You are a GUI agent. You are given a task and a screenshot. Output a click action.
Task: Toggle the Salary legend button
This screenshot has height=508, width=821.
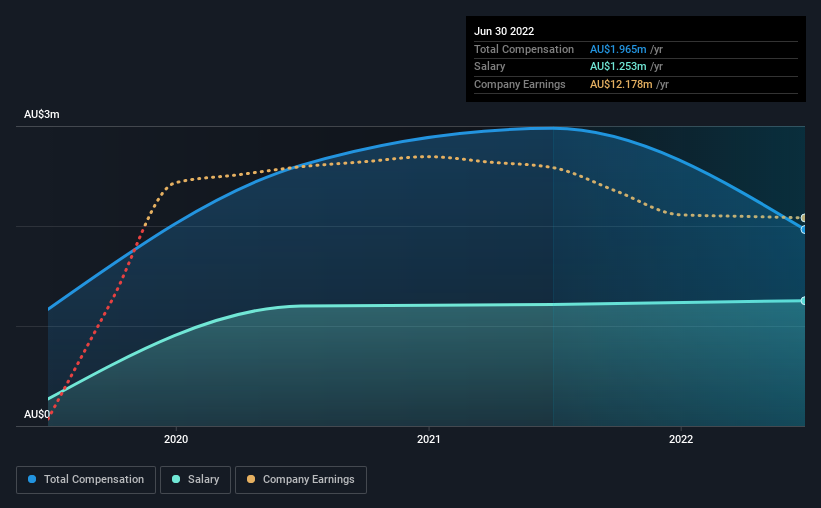(x=195, y=480)
